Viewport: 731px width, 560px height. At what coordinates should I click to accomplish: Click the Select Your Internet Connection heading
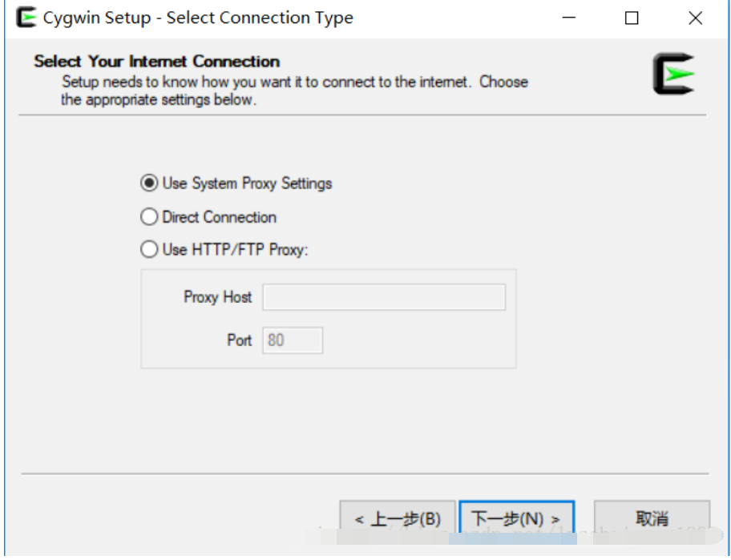point(157,62)
